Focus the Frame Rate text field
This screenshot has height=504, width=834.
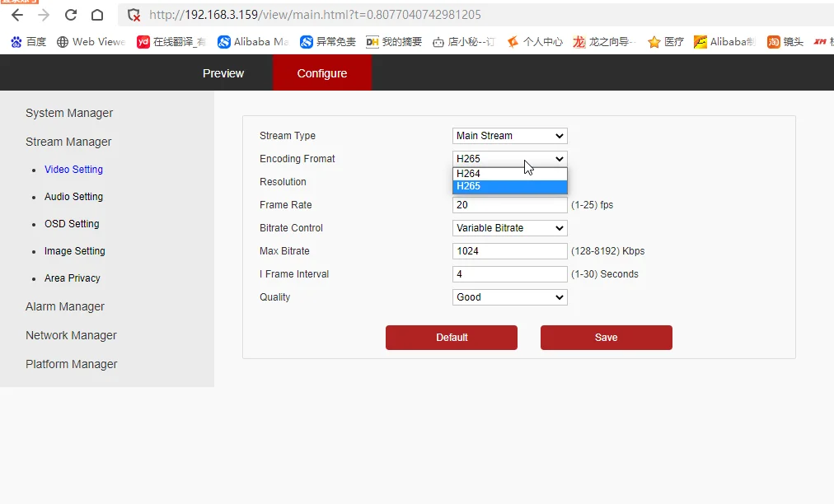coord(509,205)
